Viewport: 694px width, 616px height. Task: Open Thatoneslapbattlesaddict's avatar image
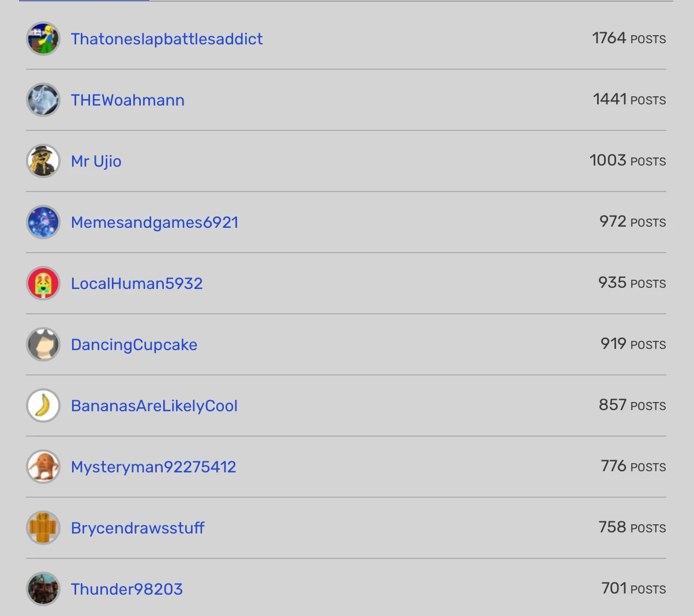coord(43,39)
